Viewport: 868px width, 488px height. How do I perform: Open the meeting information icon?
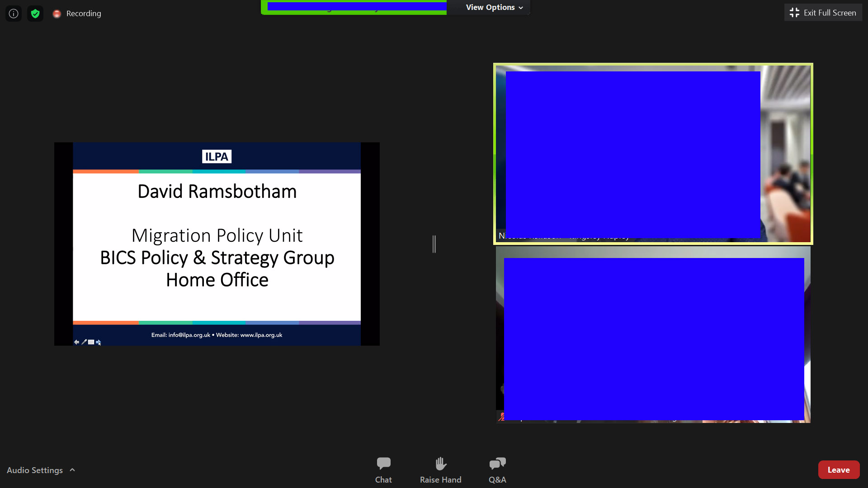13,13
